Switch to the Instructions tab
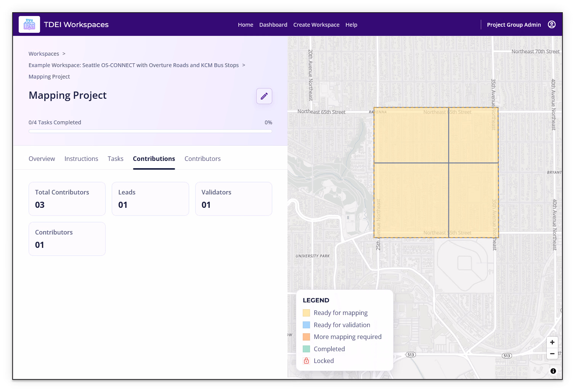Screen dimensions: 575x392 81,159
